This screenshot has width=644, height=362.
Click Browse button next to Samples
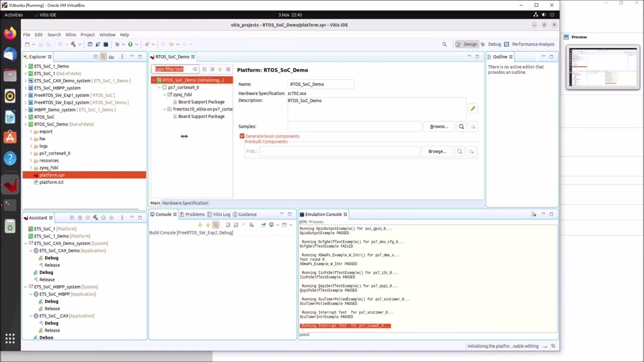click(439, 127)
